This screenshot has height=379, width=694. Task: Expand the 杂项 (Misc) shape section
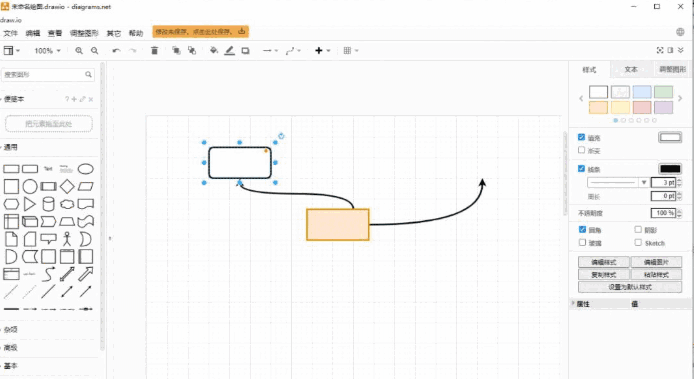(x=11, y=329)
